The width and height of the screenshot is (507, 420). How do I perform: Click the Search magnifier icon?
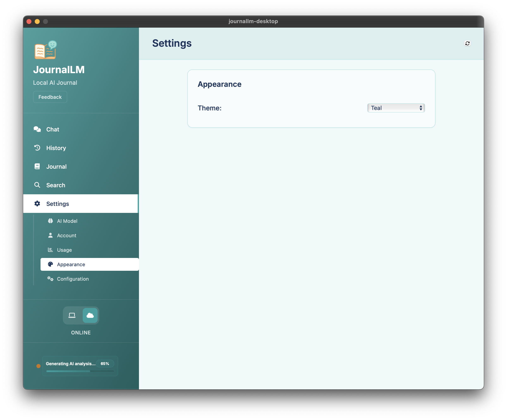point(37,185)
